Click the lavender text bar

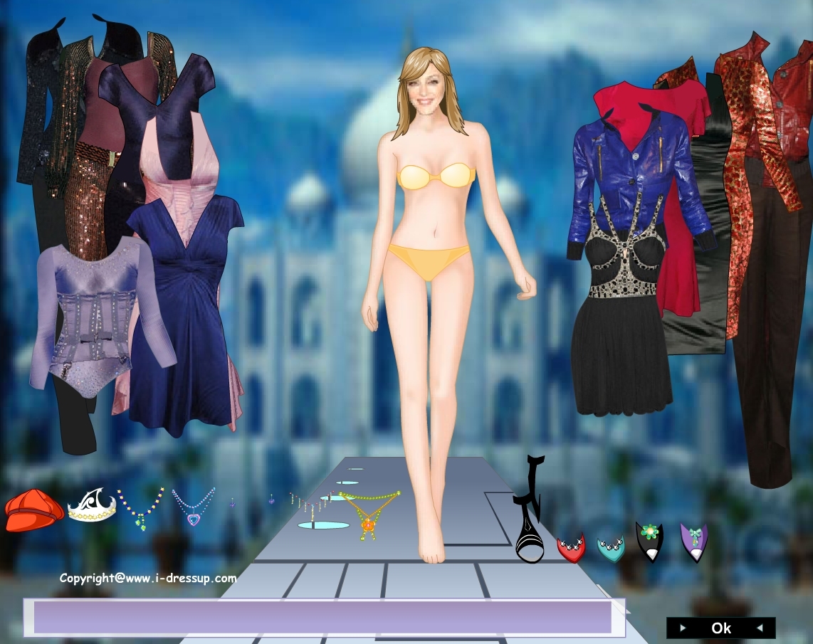[324, 617]
